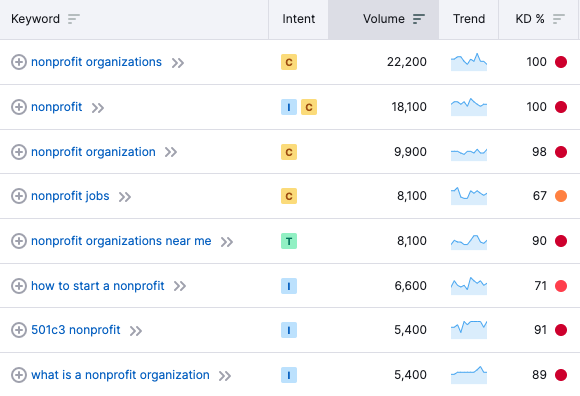Open the double-arrow icon beside 'nonprofit jobs'

click(x=125, y=197)
